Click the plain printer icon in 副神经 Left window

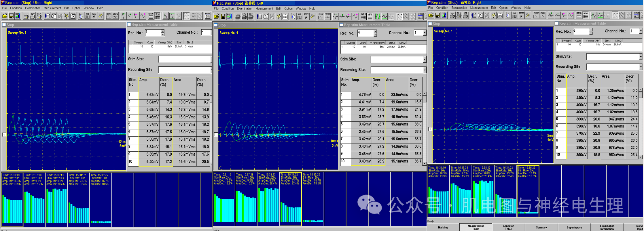(x=238, y=16)
